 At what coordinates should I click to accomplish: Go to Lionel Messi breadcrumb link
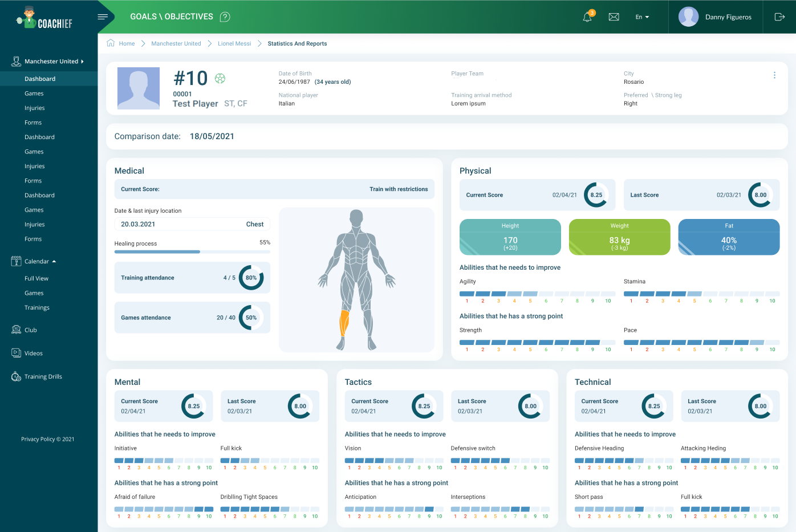(x=234, y=43)
